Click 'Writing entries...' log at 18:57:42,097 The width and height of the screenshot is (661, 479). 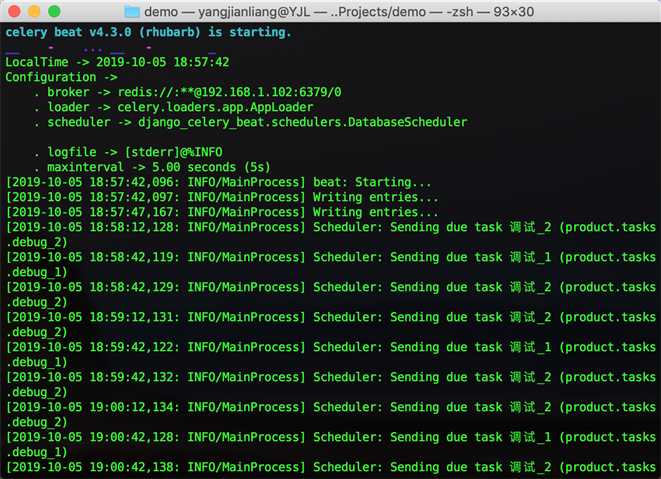click(222, 197)
